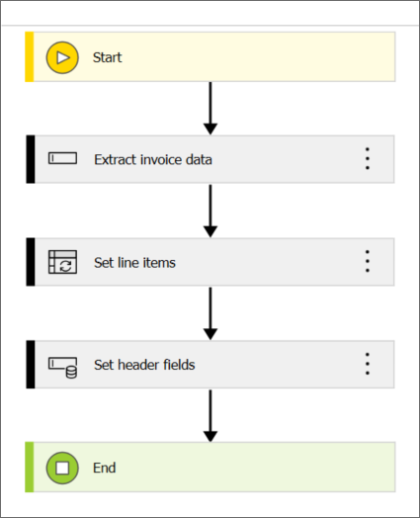
Task: Select the Extract invoice data step label
Action: [x=153, y=159]
